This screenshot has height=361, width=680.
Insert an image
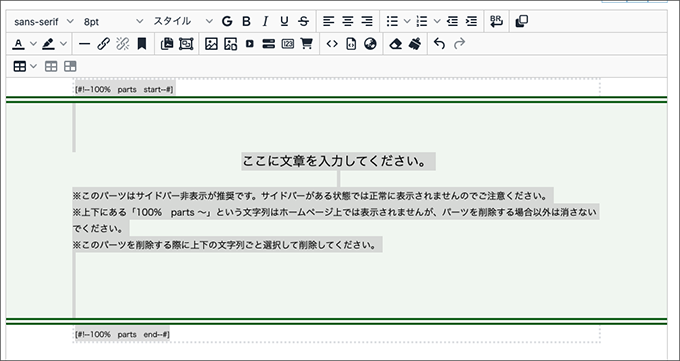click(211, 44)
